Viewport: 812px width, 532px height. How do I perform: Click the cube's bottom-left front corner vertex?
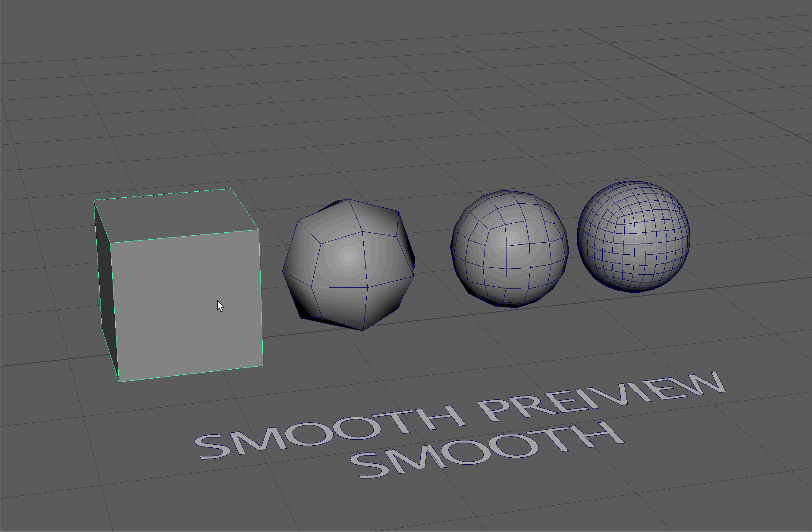(119, 382)
